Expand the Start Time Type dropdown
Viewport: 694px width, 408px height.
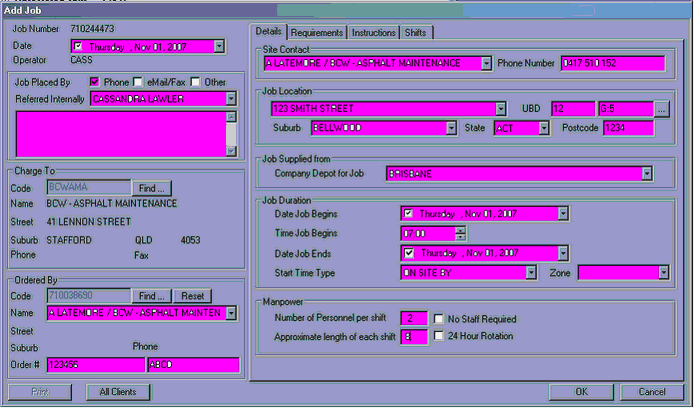(x=531, y=273)
